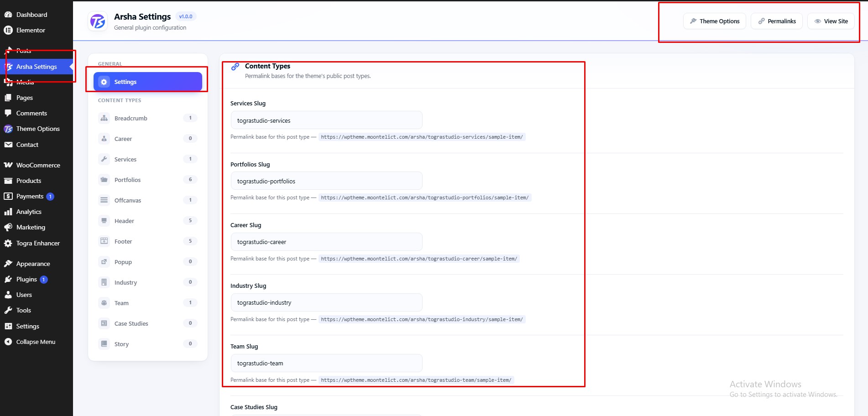Click the View Site button
The image size is (868, 416).
pos(831,21)
